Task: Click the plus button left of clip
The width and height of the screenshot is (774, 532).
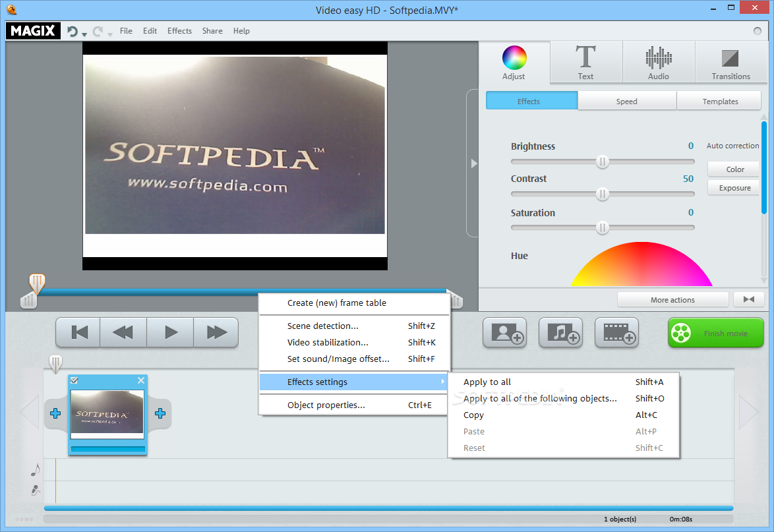Action: click(55, 413)
